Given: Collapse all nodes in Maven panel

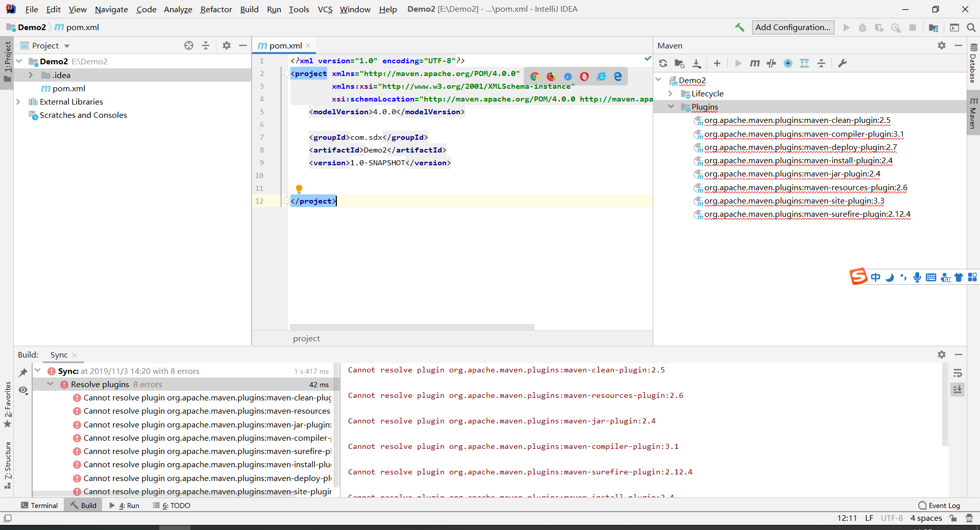Looking at the screenshot, I should (x=821, y=63).
